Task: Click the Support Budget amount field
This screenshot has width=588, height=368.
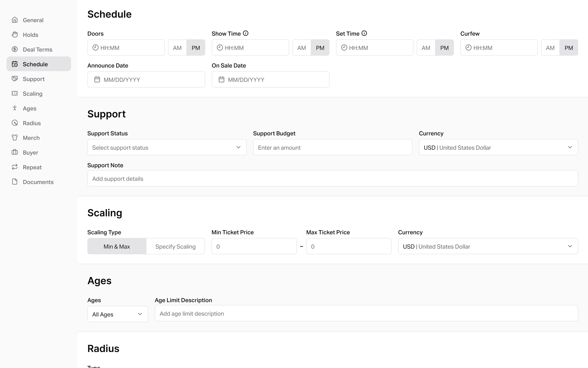Action: pos(332,147)
